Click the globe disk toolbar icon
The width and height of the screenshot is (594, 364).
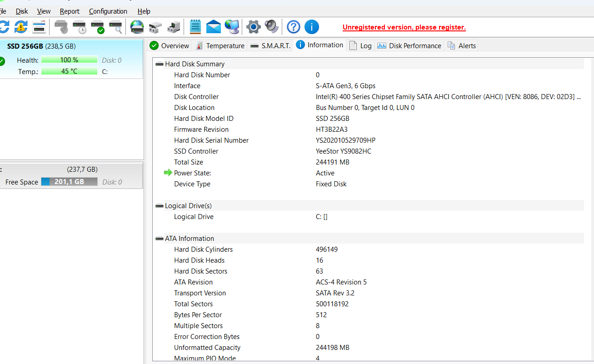[x=137, y=27]
